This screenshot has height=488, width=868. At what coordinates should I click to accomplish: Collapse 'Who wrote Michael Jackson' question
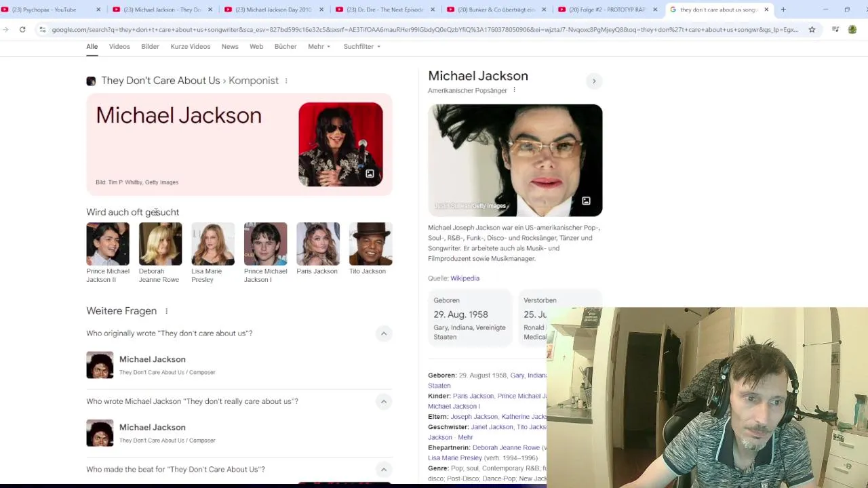(x=384, y=401)
